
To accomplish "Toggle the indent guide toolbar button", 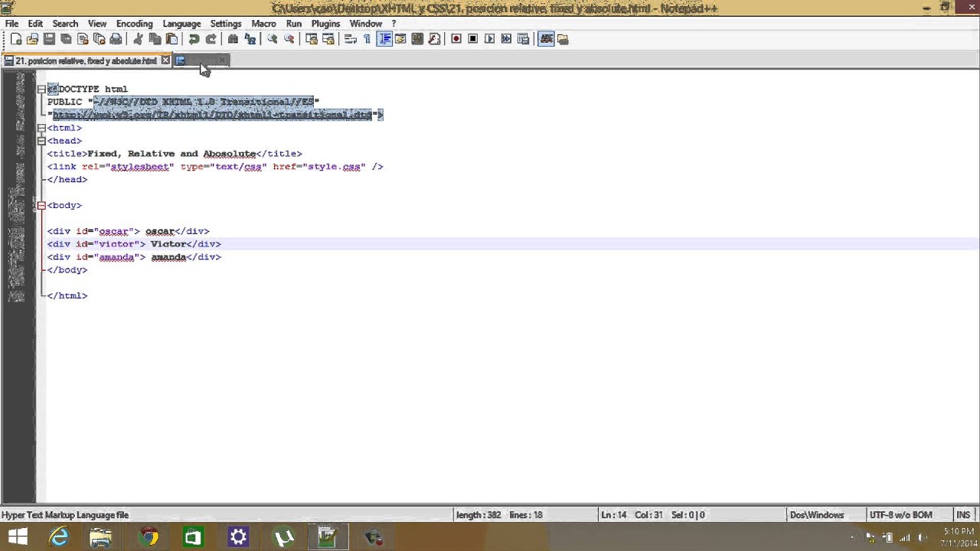I will click(384, 39).
